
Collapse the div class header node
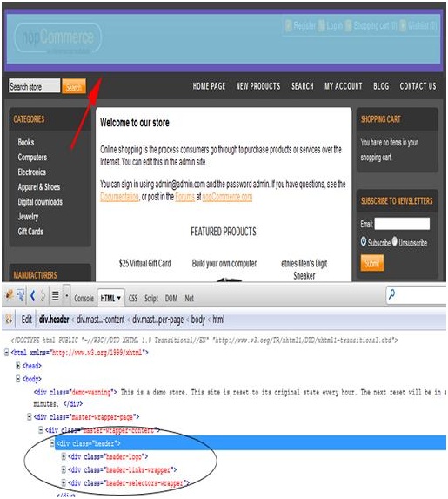pos(52,443)
